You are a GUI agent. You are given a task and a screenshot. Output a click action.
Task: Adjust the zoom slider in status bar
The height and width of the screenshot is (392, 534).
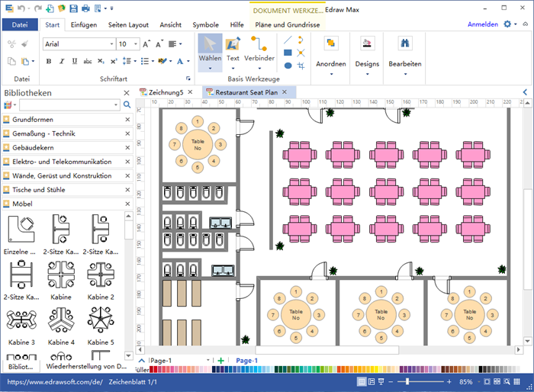[x=408, y=381]
